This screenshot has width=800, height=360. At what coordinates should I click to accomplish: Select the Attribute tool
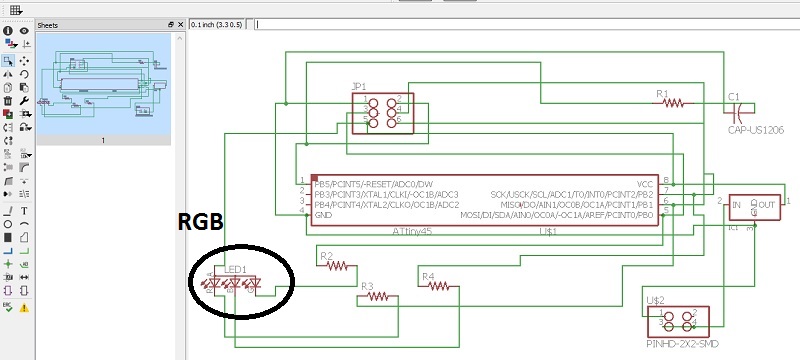click(8, 277)
